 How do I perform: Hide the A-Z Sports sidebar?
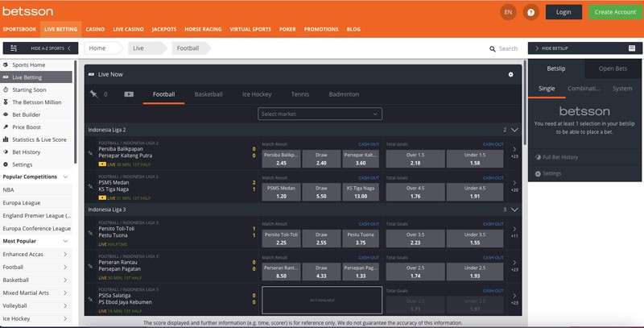[40, 48]
